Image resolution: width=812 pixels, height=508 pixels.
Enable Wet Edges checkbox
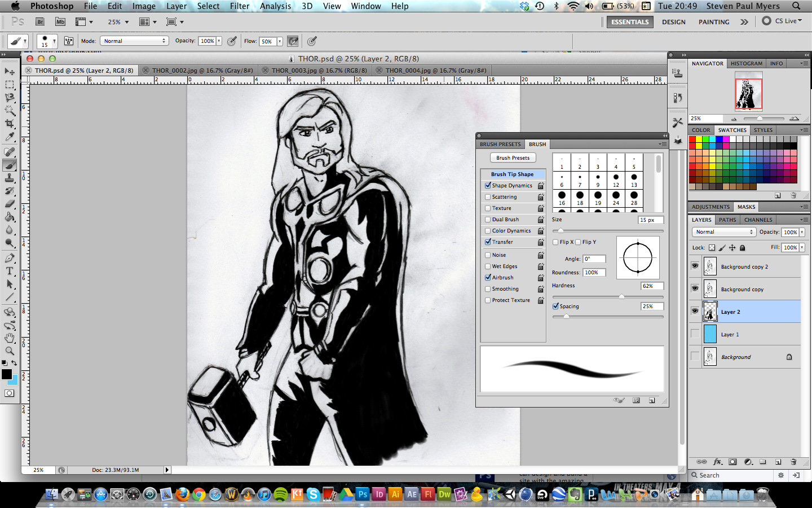488,266
